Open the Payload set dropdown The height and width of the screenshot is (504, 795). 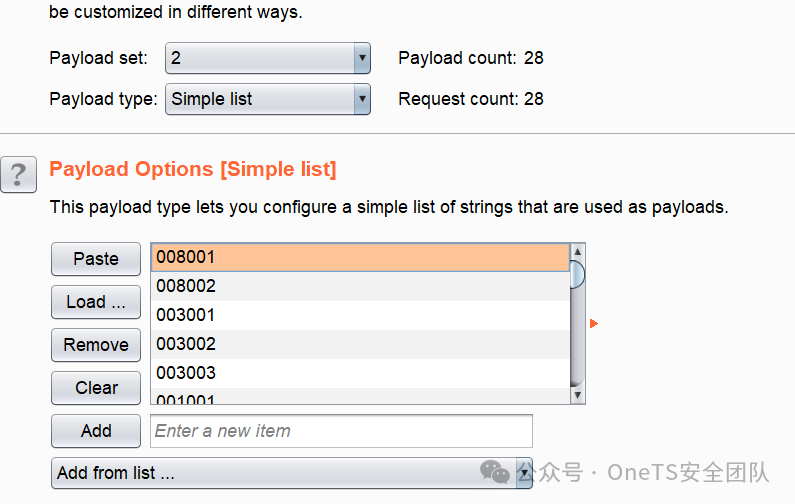pos(267,58)
